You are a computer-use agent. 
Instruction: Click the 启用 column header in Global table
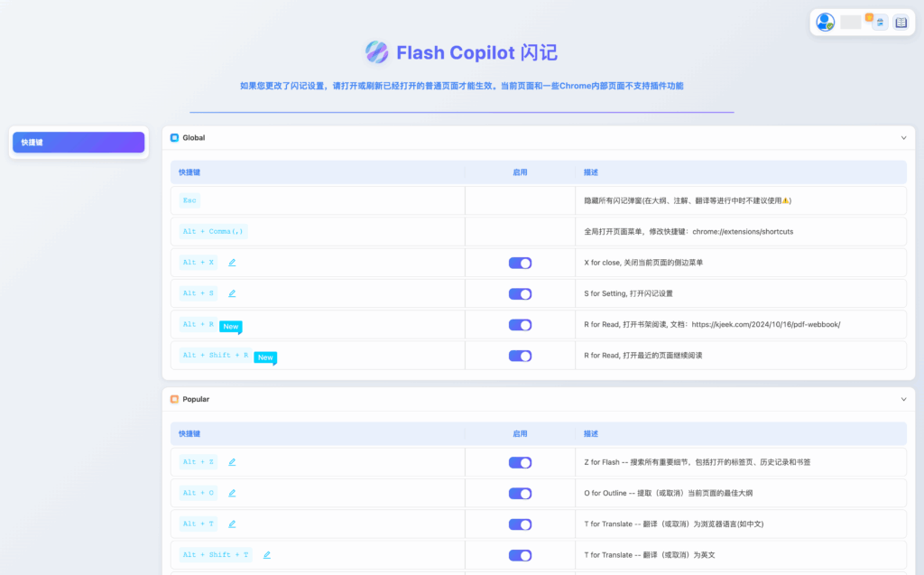(520, 172)
